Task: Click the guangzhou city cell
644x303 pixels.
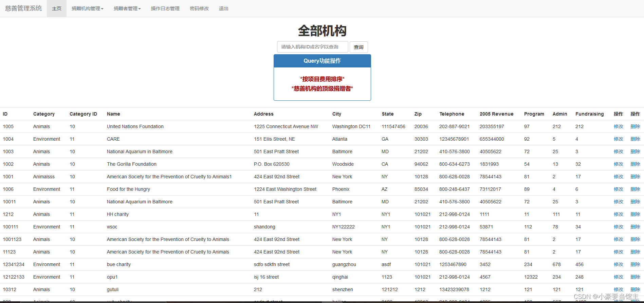Action: tap(344, 264)
